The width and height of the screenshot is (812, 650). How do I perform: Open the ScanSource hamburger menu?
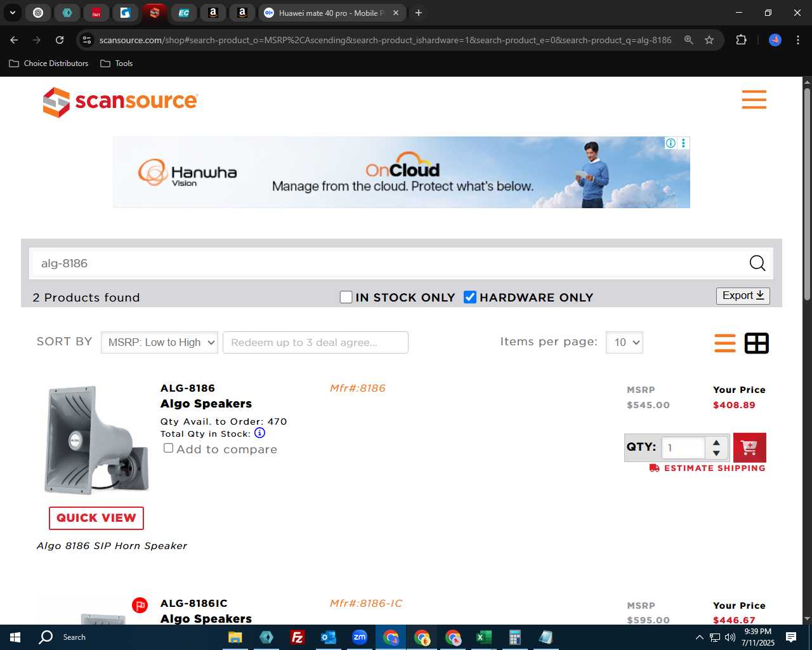(754, 100)
